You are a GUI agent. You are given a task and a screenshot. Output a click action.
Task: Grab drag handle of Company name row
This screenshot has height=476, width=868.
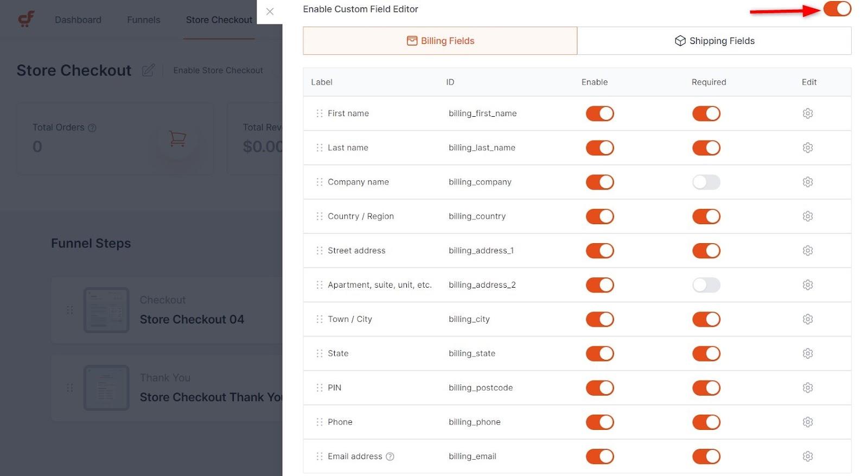(x=319, y=182)
